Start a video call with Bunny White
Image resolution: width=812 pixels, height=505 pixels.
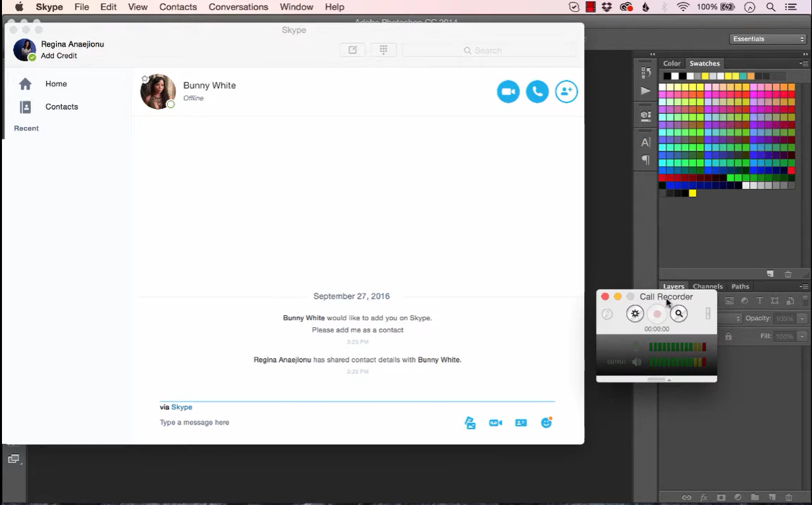tap(508, 92)
